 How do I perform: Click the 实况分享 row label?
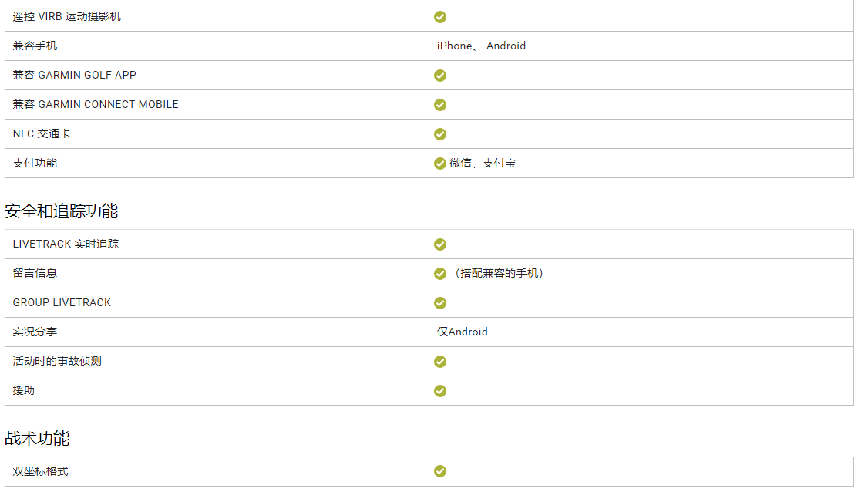tap(35, 332)
